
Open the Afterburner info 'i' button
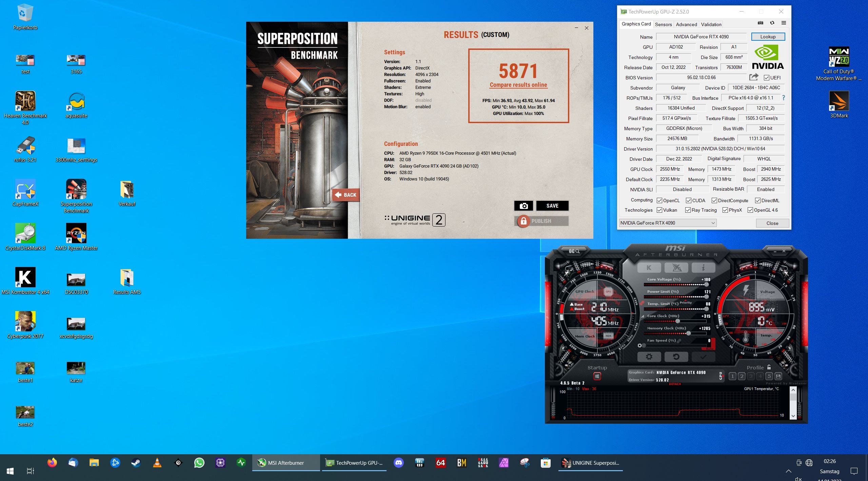pyautogui.click(x=703, y=268)
